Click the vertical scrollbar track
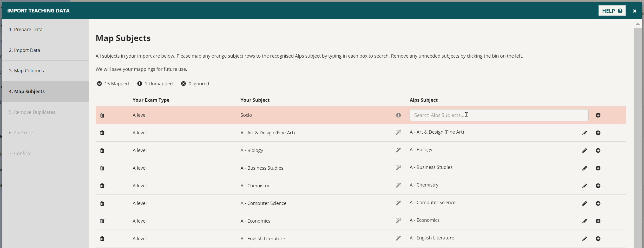644x248 pixels. [638, 137]
